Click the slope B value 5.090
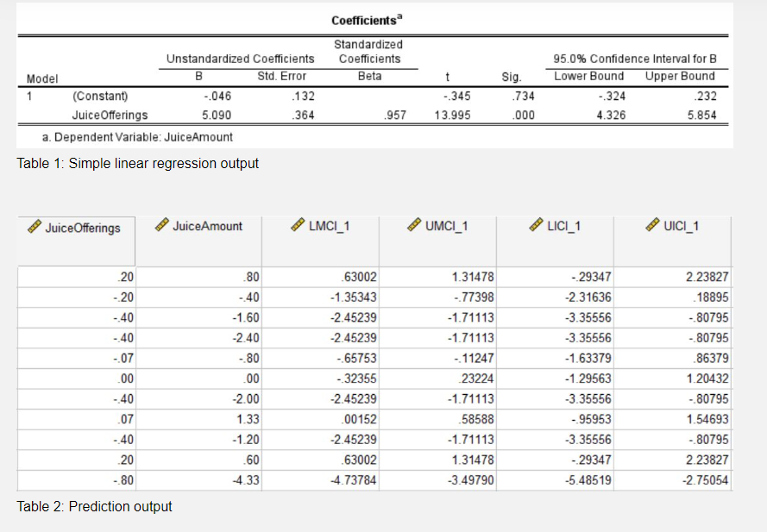Viewport: 767px width, 532px height. [x=217, y=115]
